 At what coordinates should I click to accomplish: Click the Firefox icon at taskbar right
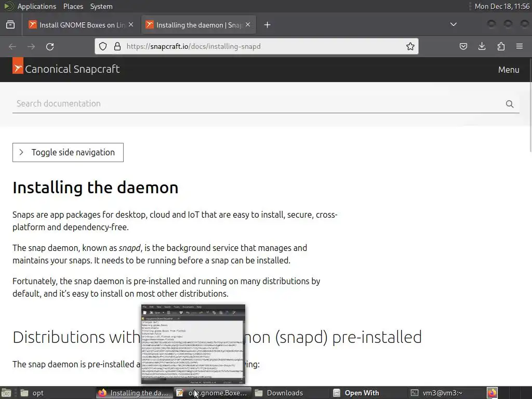[493, 393]
